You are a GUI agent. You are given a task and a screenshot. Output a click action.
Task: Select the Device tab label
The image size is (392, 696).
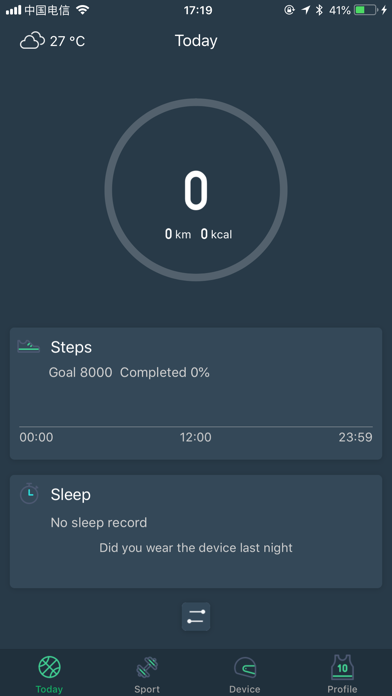(x=245, y=689)
